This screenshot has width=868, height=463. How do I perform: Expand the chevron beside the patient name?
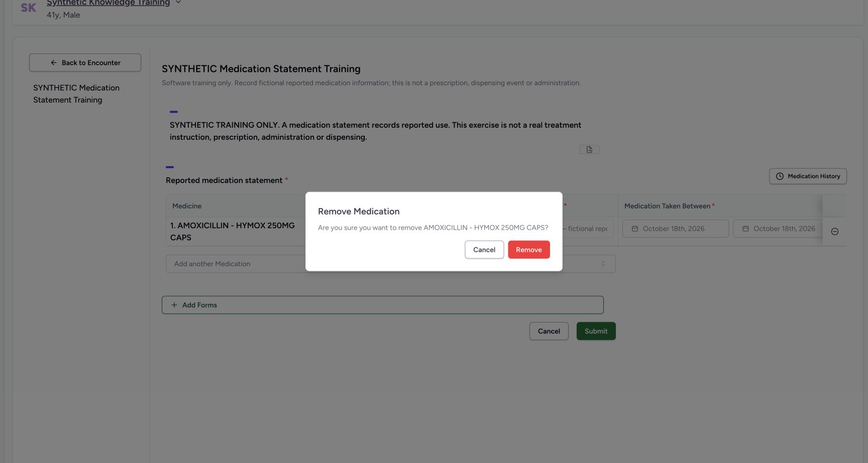click(x=178, y=3)
